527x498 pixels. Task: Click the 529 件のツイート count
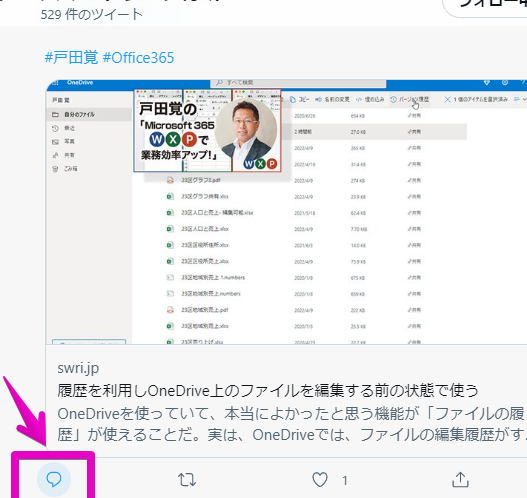[91, 14]
